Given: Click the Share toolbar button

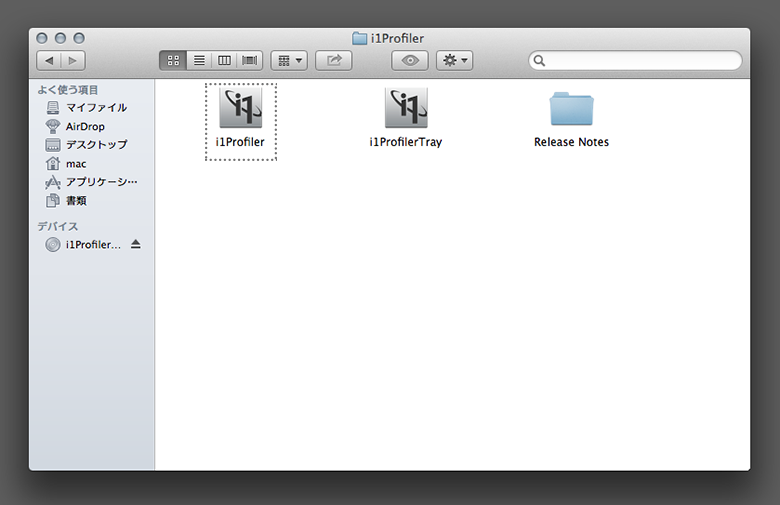Looking at the screenshot, I should (x=333, y=61).
